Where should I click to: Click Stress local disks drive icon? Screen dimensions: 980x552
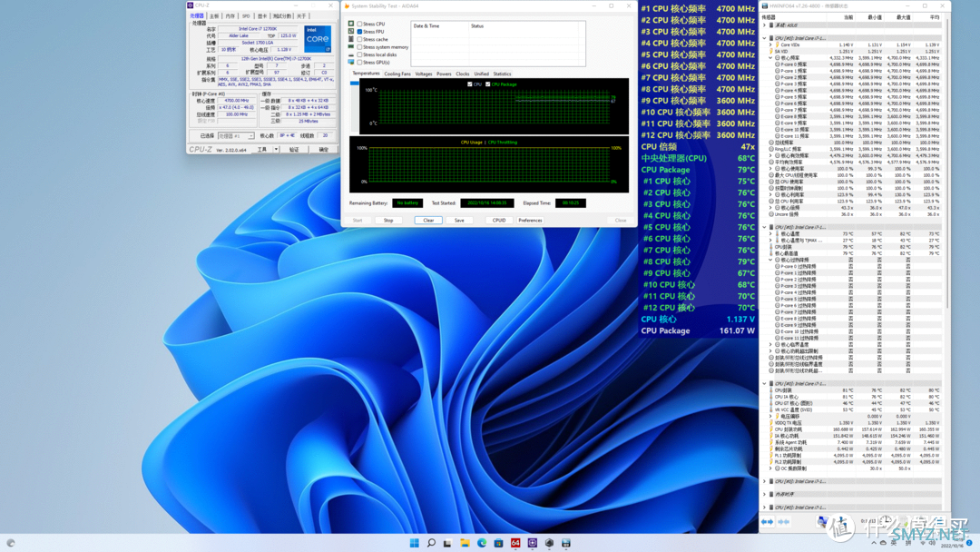coord(351,54)
